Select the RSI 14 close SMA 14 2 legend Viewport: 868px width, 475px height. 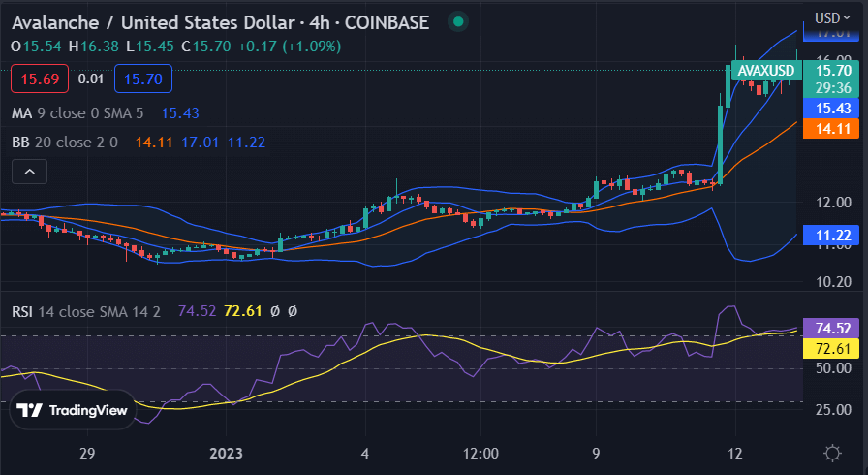coord(86,312)
